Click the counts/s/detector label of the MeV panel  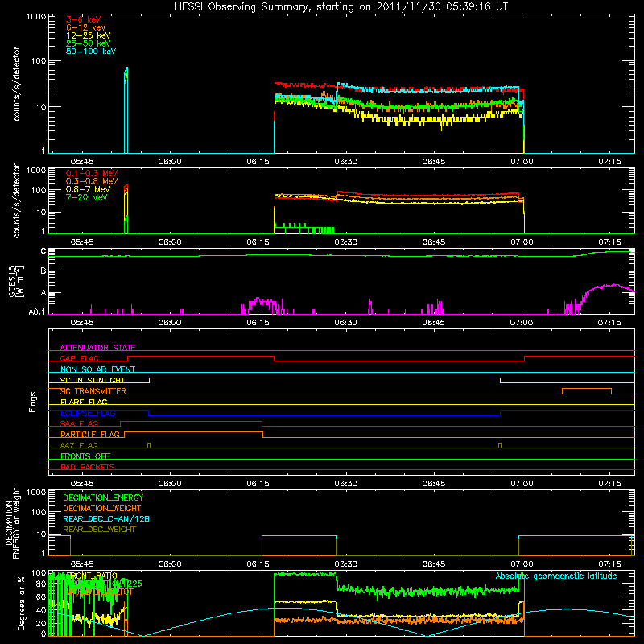[17, 200]
